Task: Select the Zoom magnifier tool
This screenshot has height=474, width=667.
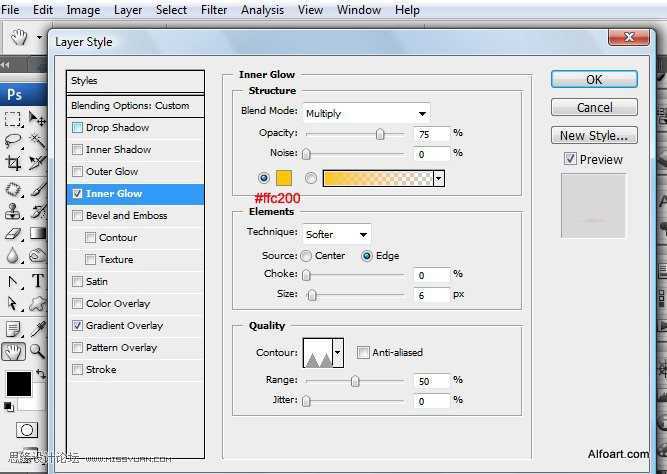Action: [x=37, y=351]
